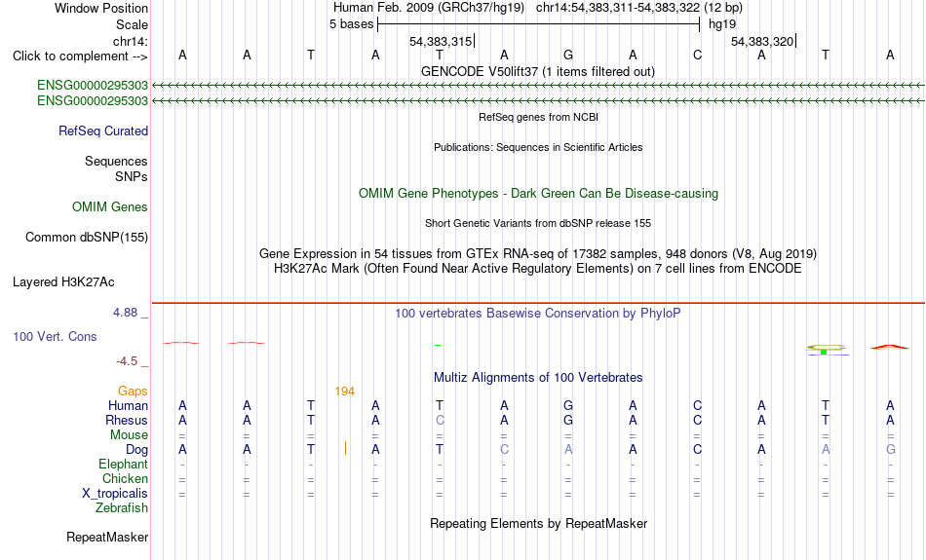The image size is (926, 560).
Task: Select the Chicken species row label
Action: pyautogui.click(x=125, y=478)
